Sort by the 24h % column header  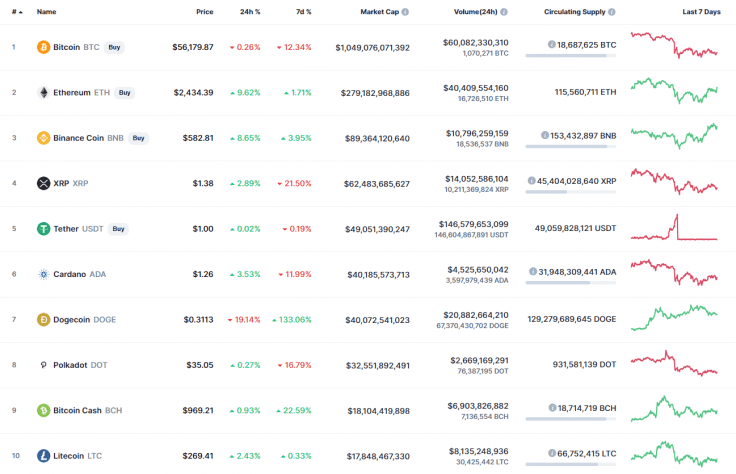(250, 12)
